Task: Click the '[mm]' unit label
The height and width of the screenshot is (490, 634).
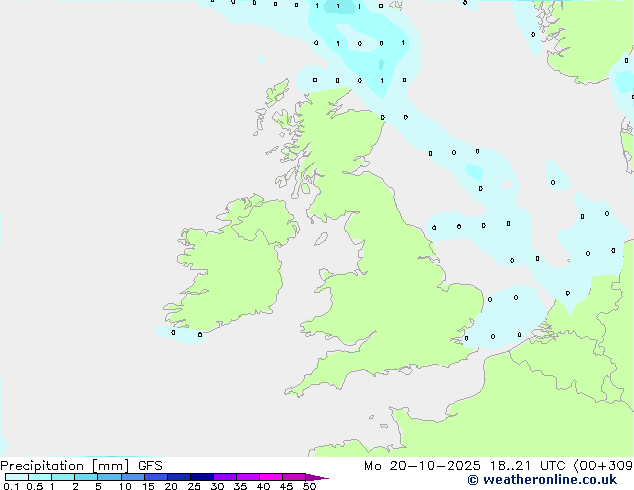Action: pos(110,466)
